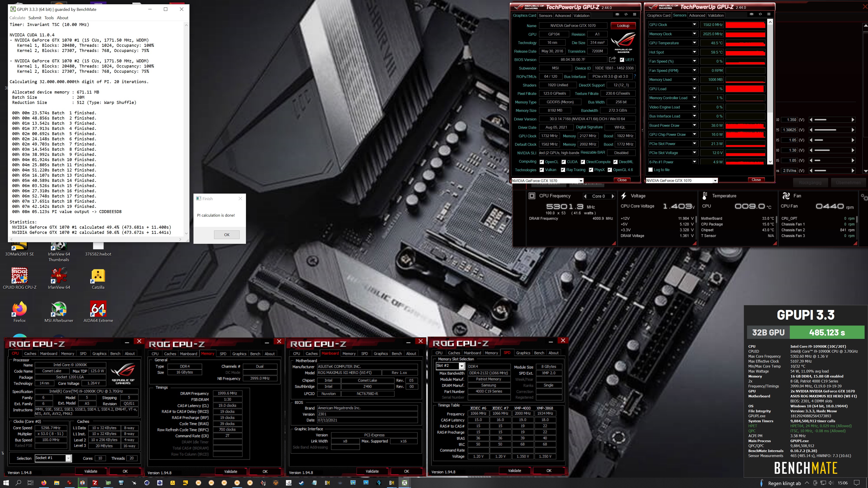This screenshot has width=868, height=488.
Task: Open the GPU Clock sensor dropdown
Action: pyautogui.click(x=694, y=25)
